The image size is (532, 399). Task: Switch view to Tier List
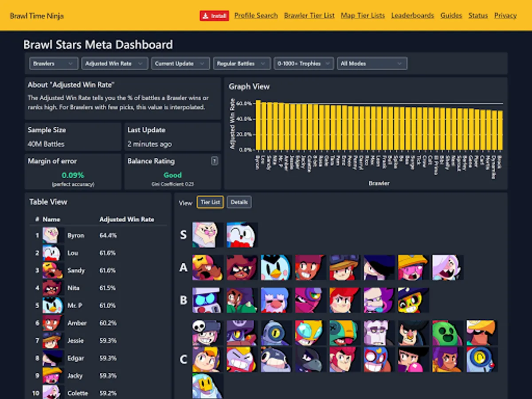point(210,202)
